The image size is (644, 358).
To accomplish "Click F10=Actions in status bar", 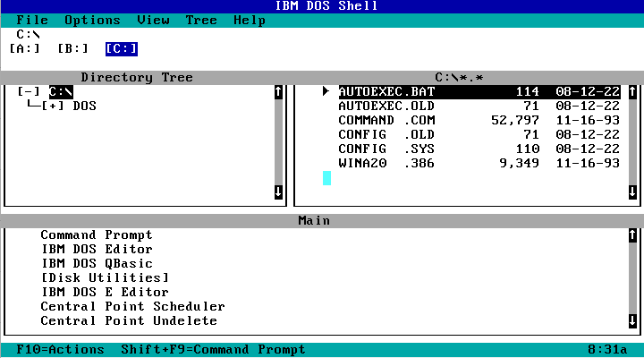I will pyautogui.click(x=61, y=350).
